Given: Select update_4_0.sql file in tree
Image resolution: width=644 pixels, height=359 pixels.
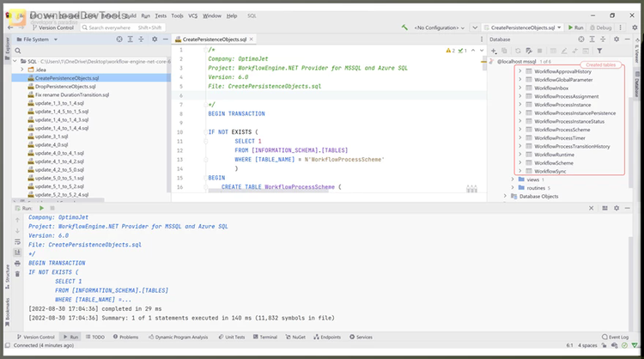Looking at the screenshot, I should (52, 144).
